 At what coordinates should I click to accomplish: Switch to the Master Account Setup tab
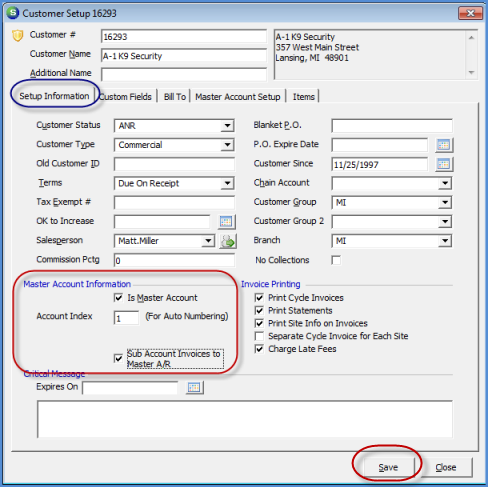238,97
